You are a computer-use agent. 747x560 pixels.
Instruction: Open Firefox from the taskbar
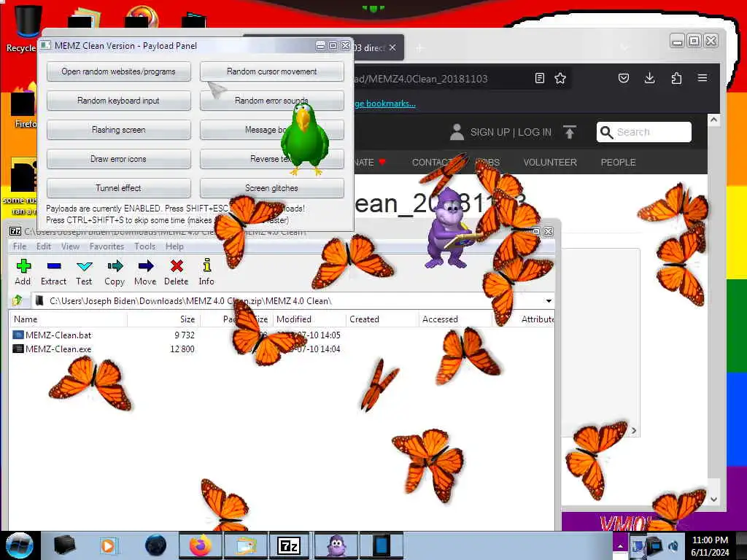(201, 545)
